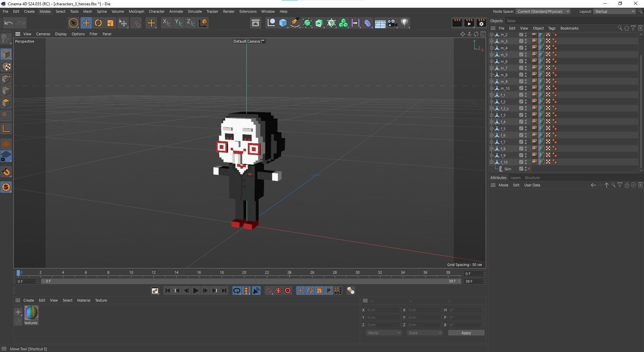Open the Node Space dropdown
Screen dimensions: 644x352
(x=543, y=11)
